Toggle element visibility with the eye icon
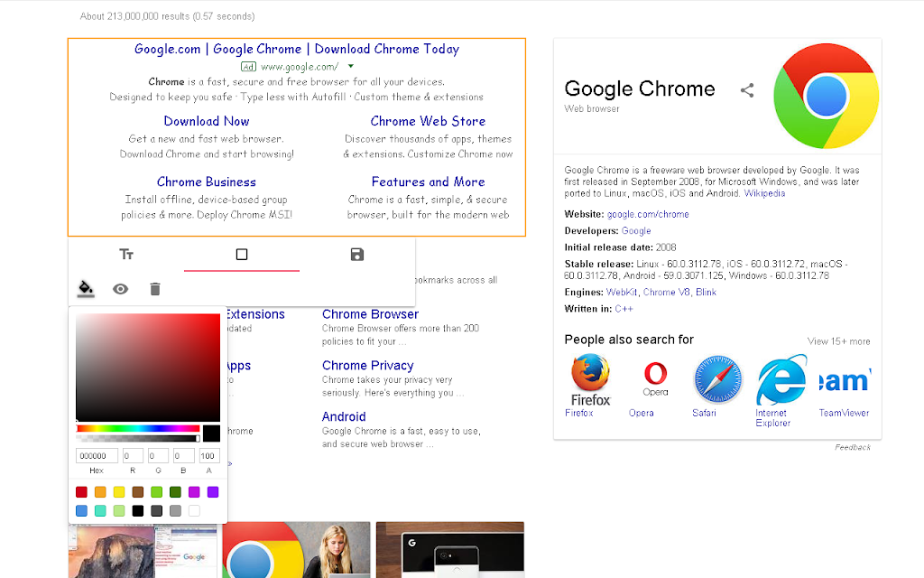The height and width of the screenshot is (578, 924). [120, 289]
